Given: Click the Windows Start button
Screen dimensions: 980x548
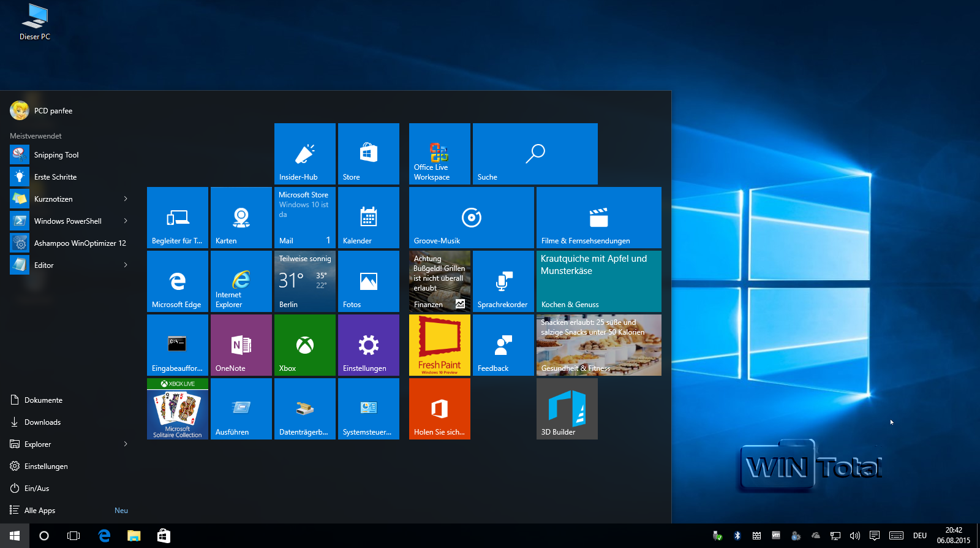Looking at the screenshot, I should (x=15, y=536).
